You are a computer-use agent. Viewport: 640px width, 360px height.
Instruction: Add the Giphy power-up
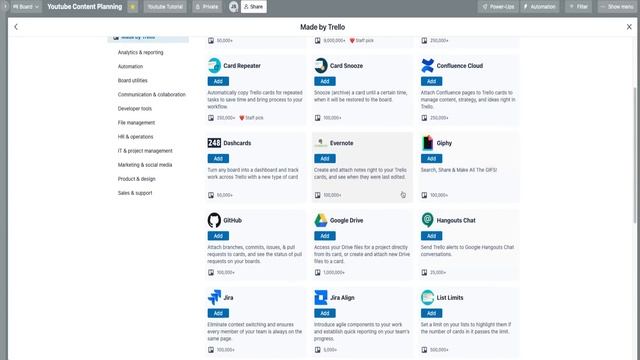431,159
